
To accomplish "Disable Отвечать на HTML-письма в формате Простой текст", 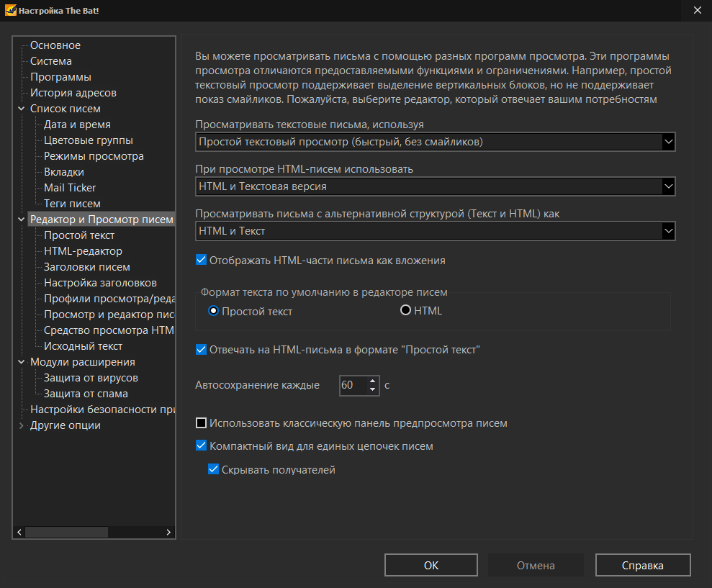I will click(x=202, y=350).
